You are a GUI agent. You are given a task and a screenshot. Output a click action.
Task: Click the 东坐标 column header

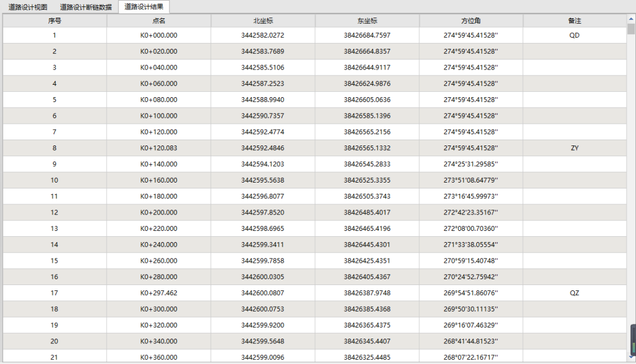click(367, 20)
